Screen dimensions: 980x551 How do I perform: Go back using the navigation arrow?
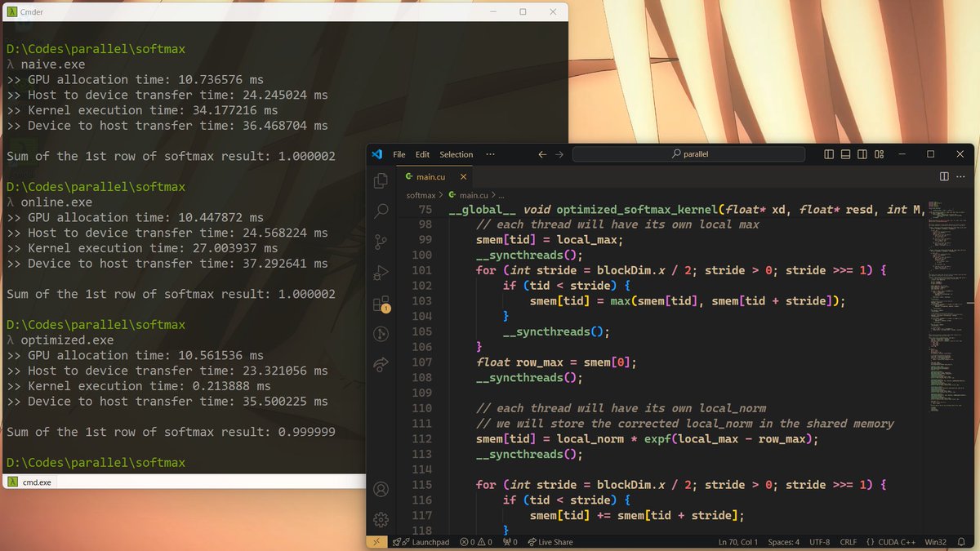(x=542, y=154)
